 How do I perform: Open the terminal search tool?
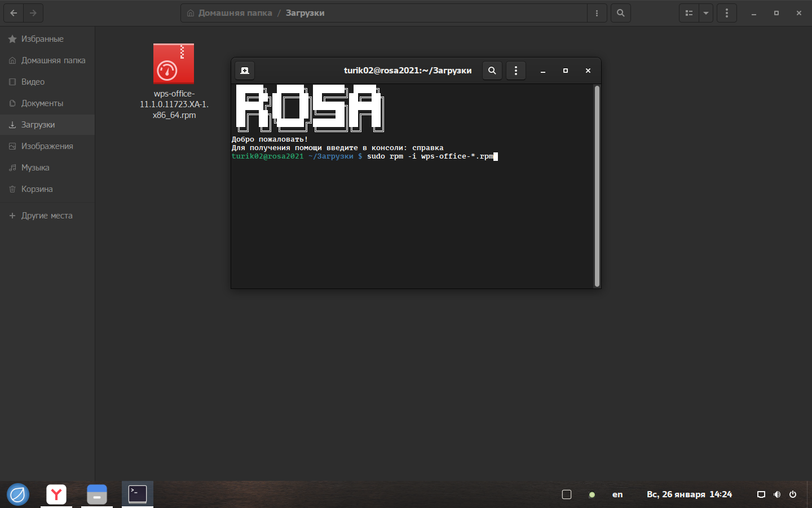(x=492, y=71)
